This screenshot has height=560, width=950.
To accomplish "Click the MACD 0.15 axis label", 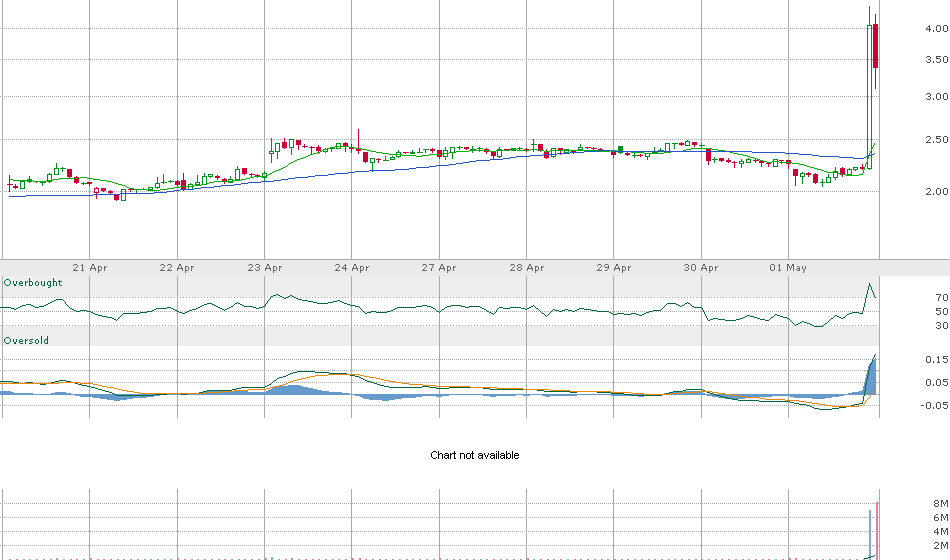I will pos(937,359).
